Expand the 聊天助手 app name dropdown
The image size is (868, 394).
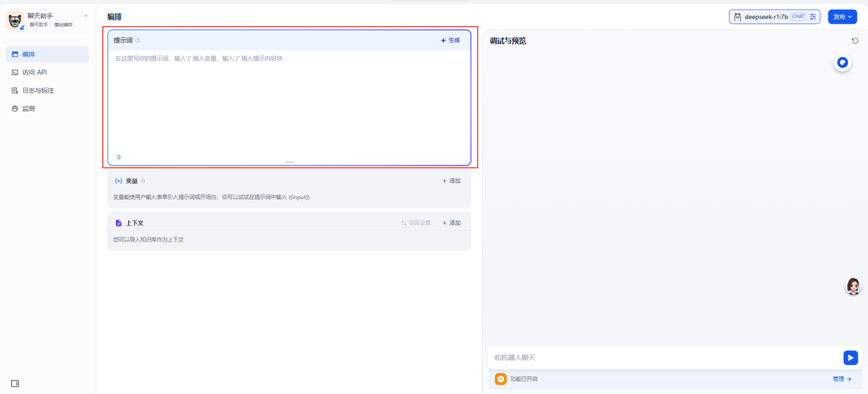pos(85,16)
